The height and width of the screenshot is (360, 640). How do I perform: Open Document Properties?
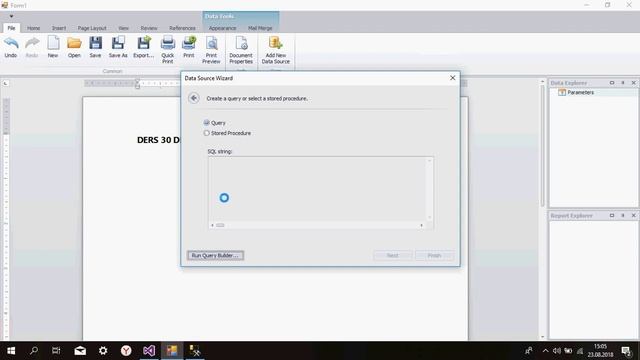pos(241,50)
